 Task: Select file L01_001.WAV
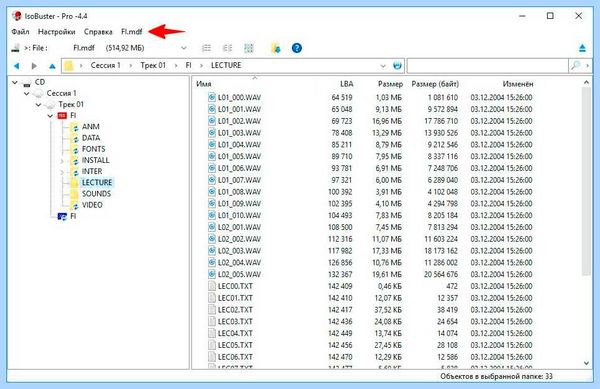(239, 109)
